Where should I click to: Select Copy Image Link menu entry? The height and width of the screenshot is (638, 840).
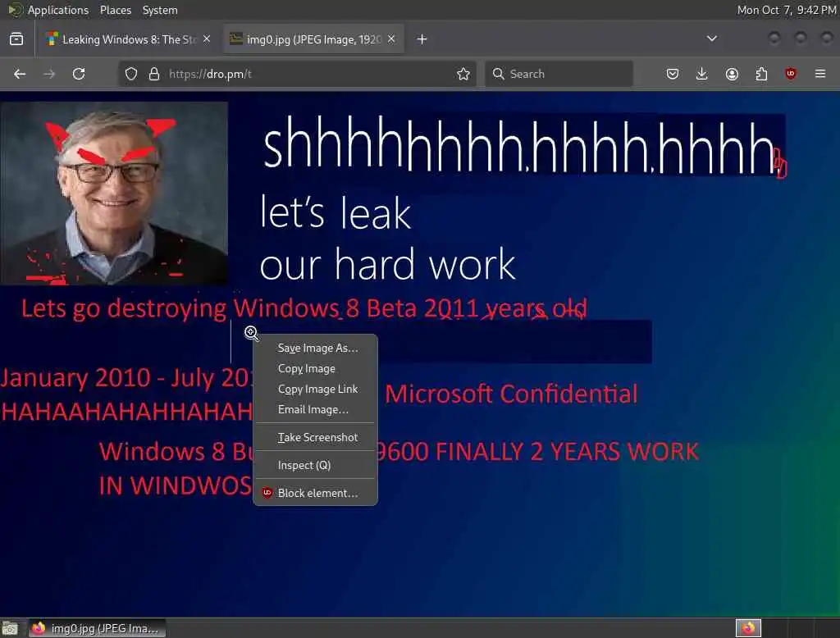(316, 389)
